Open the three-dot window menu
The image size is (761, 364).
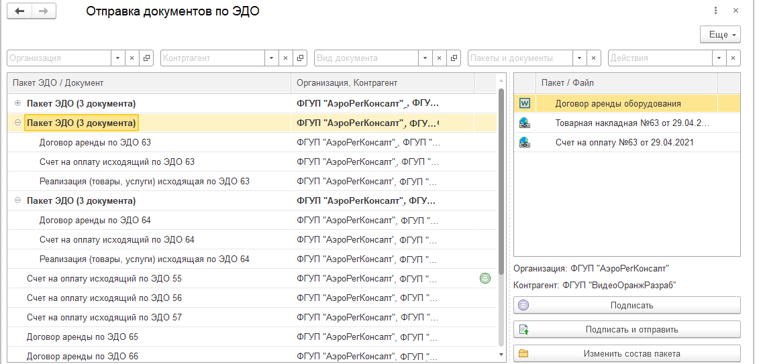pos(716,11)
